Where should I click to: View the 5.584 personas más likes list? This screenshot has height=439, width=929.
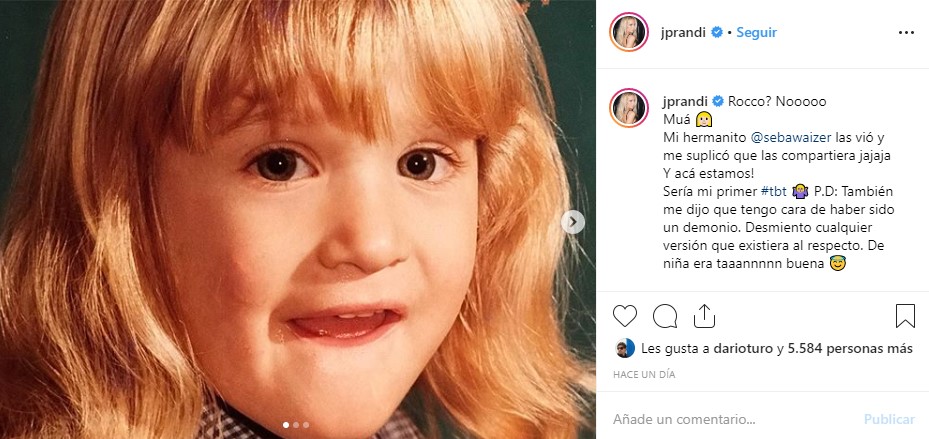point(851,349)
